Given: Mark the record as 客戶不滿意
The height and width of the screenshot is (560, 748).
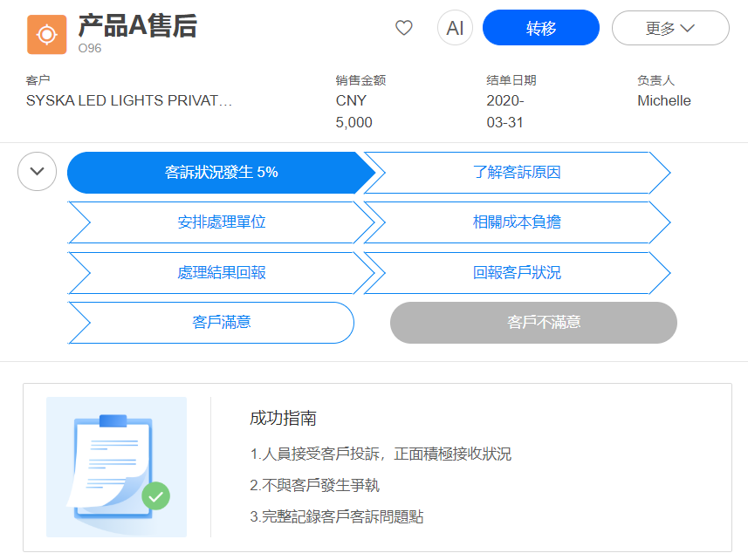Looking at the screenshot, I should click(533, 323).
